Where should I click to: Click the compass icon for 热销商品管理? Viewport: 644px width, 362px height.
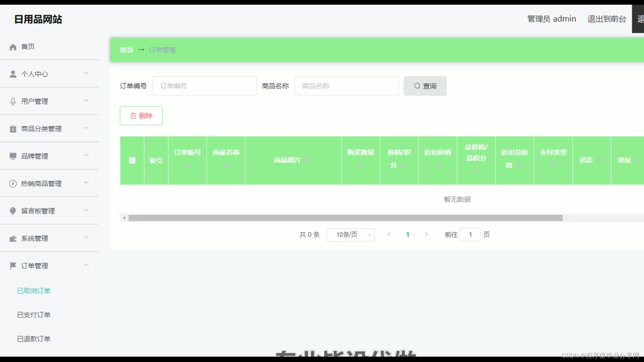[x=13, y=184]
